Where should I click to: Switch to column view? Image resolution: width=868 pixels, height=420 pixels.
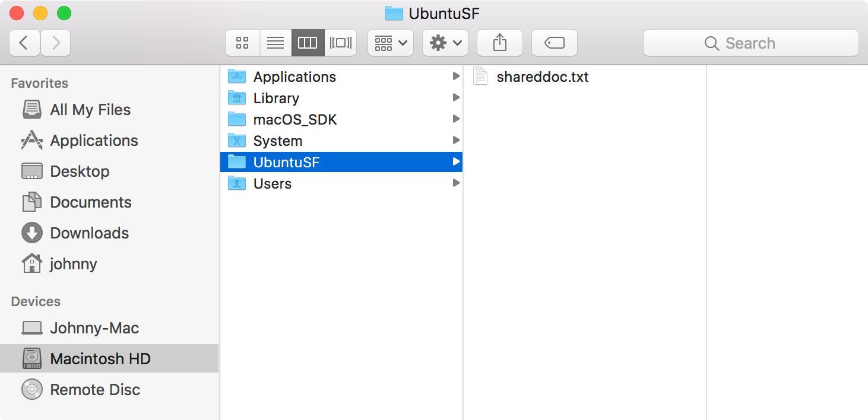(x=308, y=43)
